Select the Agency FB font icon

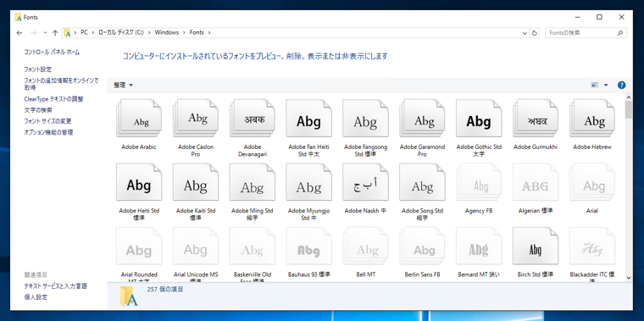point(479,183)
